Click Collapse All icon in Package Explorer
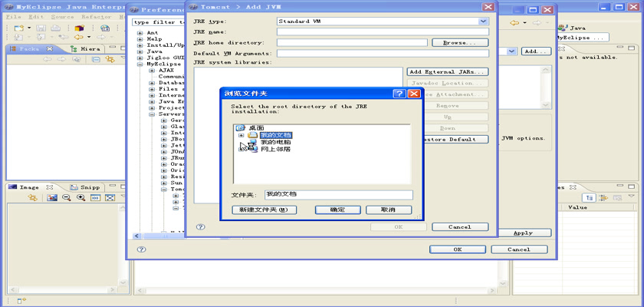The width and height of the screenshot is (644, 307). click(x=96, y=59)
